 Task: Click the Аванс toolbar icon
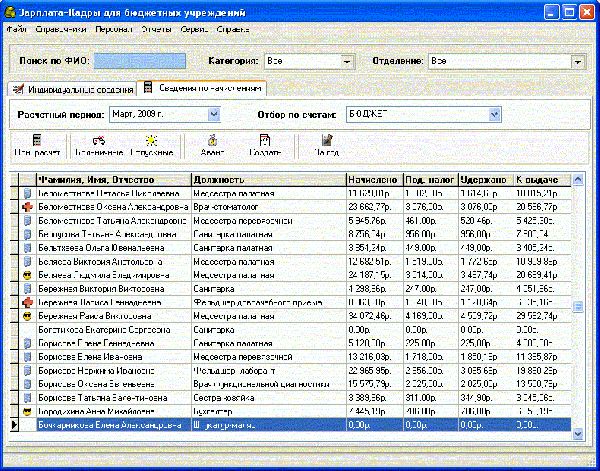pos(212,140)
